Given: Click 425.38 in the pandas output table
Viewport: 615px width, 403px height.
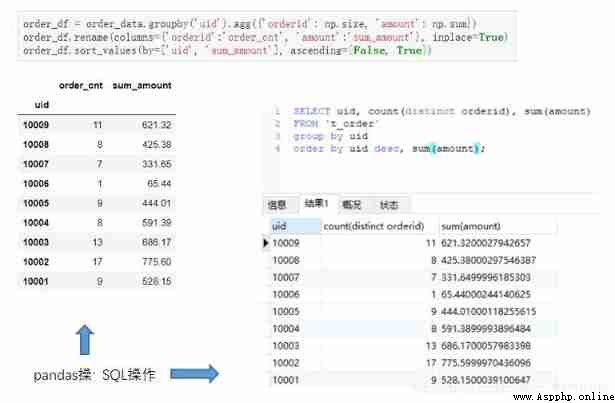Looking at the screenshot, I should 156,144.
